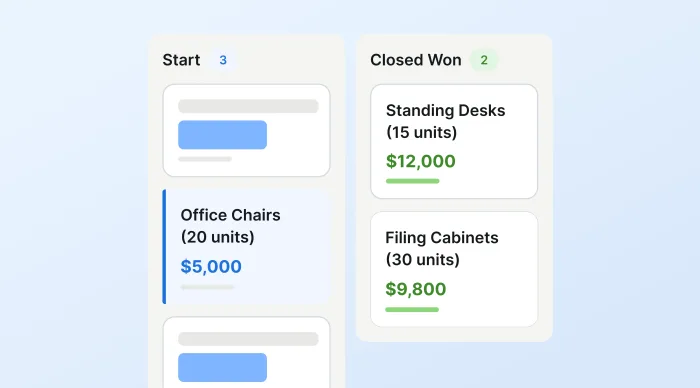Click the $12,000 deal amount
Viewport: 700px width, 388px height.
(x=421, y=161)
